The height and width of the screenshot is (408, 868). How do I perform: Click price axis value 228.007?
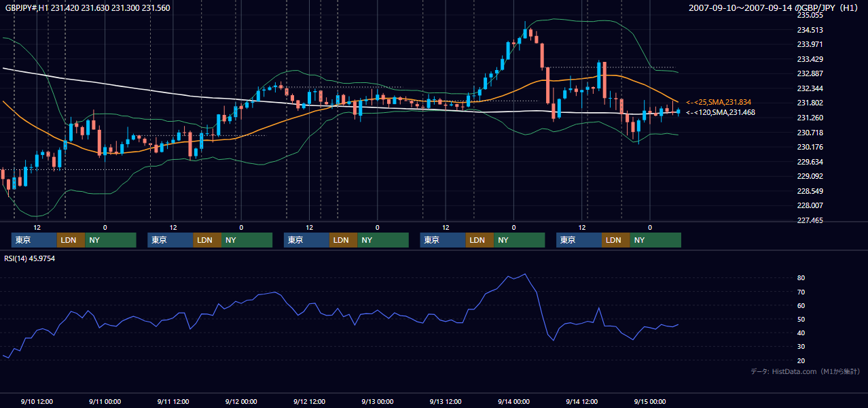[x=810, y=205]
